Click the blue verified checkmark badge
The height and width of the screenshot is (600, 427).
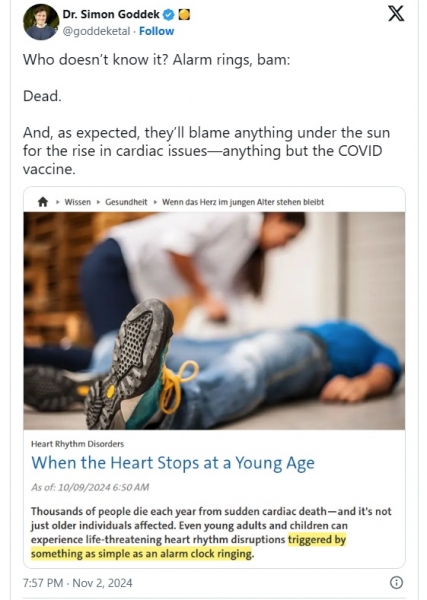click(169, 15)
